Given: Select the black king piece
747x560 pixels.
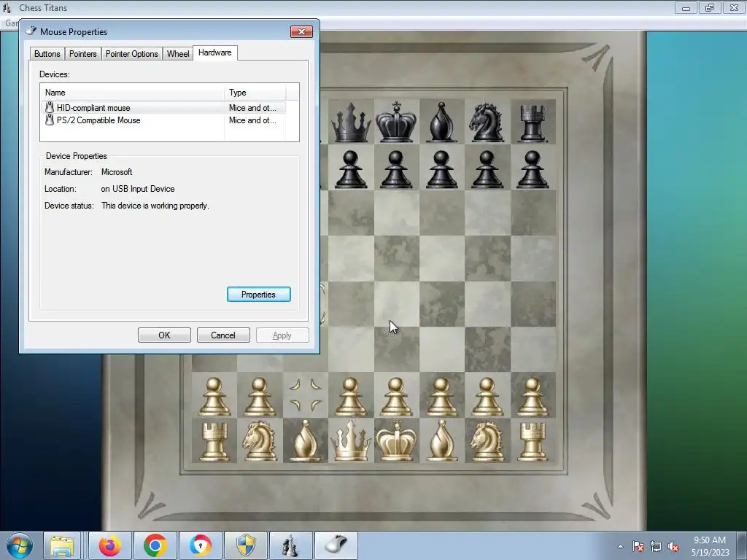Looking at the screenshot, I should 396,122.
